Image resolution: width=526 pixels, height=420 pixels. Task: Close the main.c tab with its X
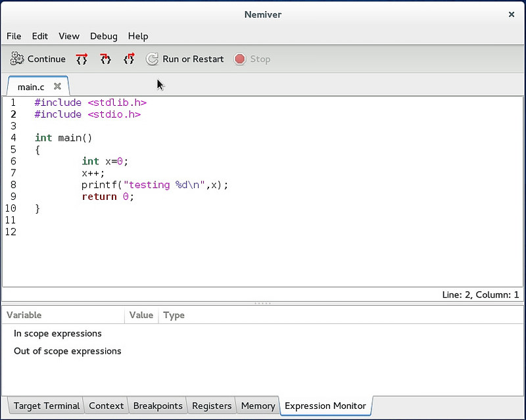point(57,87)
